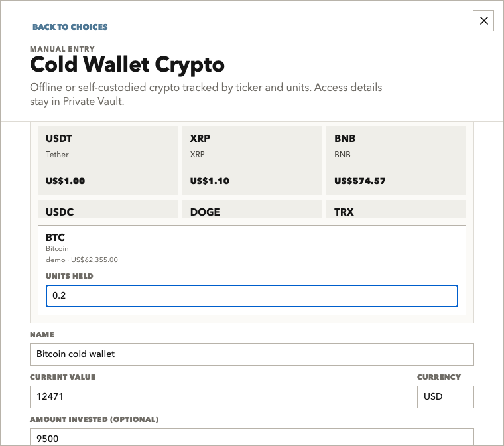Select the XRP ticker card
This screenshot has width=504, height=446.
[x=252, y=160]
